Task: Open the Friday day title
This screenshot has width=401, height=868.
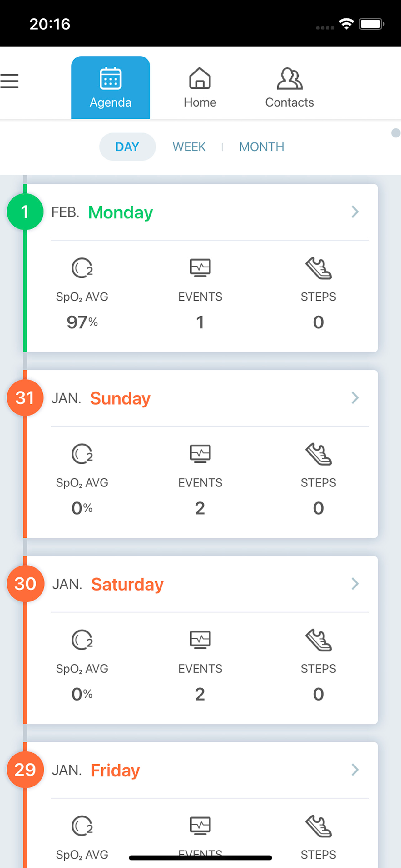Action: coord(115,770)
